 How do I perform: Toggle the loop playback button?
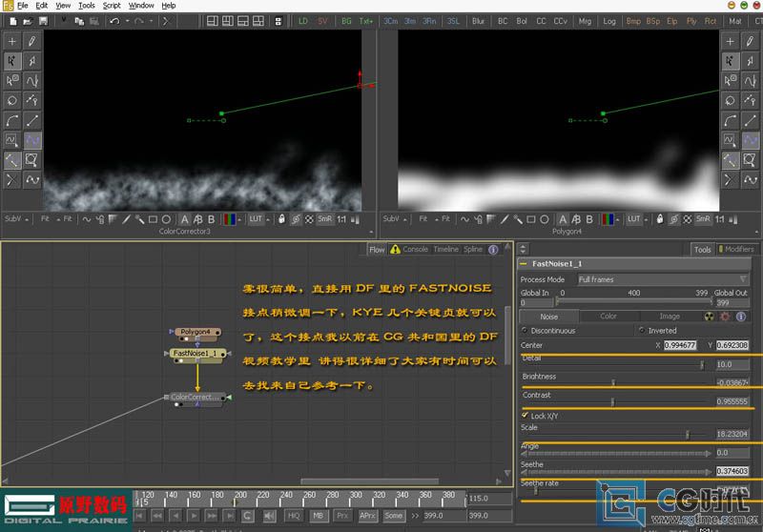coord(247,516)
